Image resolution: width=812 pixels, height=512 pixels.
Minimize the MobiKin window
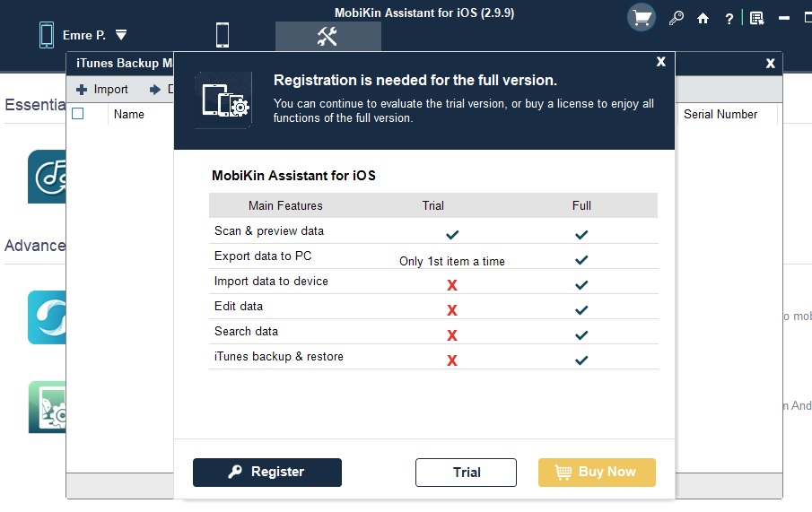784,18
